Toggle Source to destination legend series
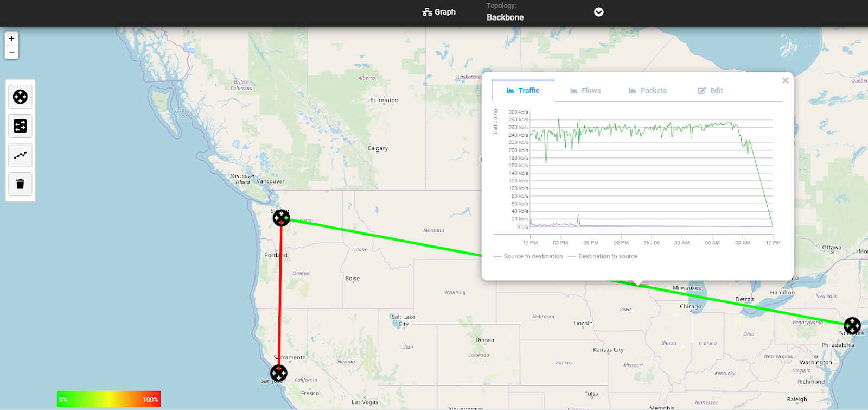 pos(528,256)
